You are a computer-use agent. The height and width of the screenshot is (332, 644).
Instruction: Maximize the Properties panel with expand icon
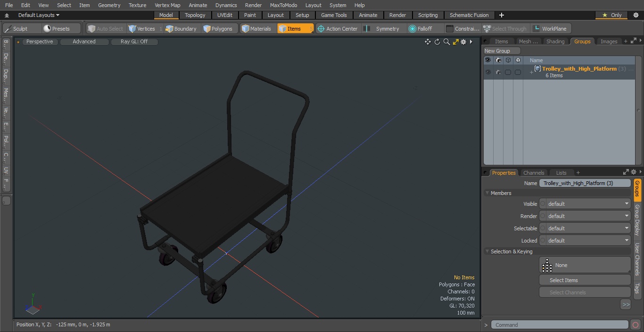tap(626, 172)
